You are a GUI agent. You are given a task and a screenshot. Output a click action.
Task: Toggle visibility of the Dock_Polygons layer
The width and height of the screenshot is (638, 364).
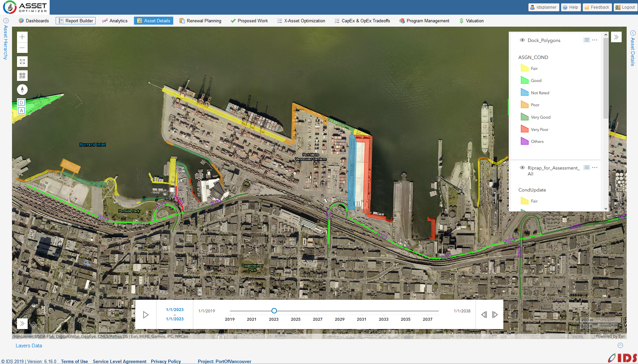tap(522, 40)
